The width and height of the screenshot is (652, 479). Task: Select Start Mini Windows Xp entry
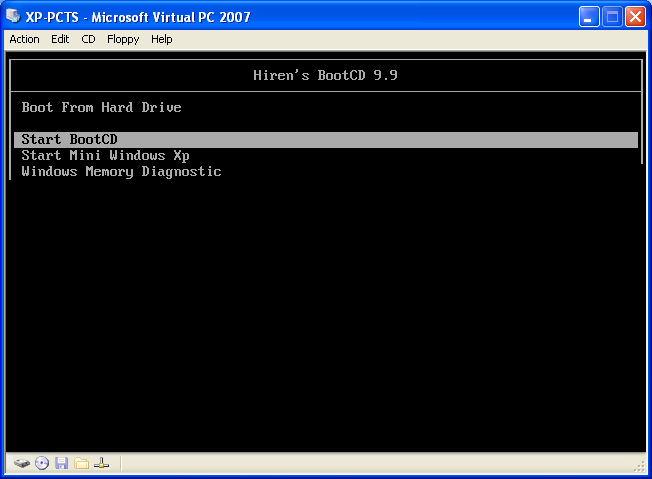click(x=106, y=156)
